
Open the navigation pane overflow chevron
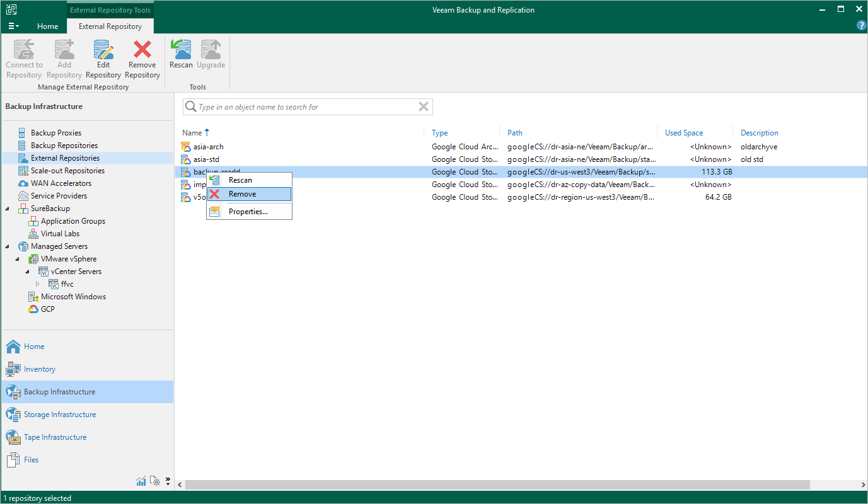[168, 481]
